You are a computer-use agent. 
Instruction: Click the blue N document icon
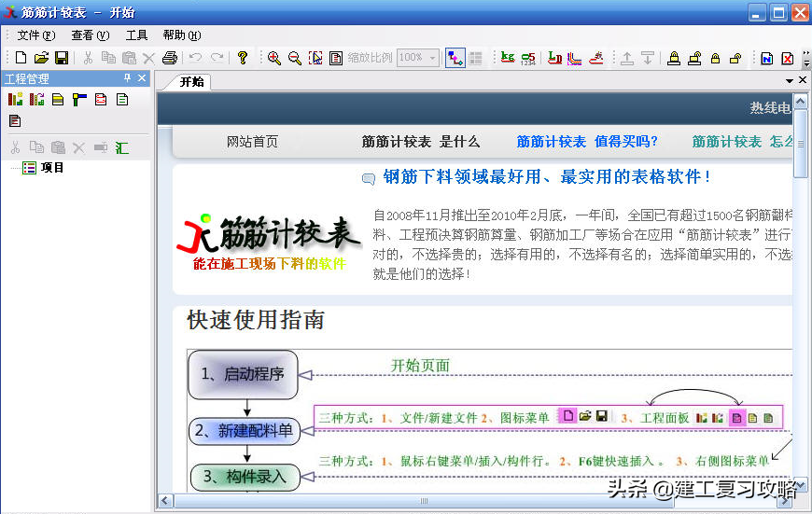767,58
